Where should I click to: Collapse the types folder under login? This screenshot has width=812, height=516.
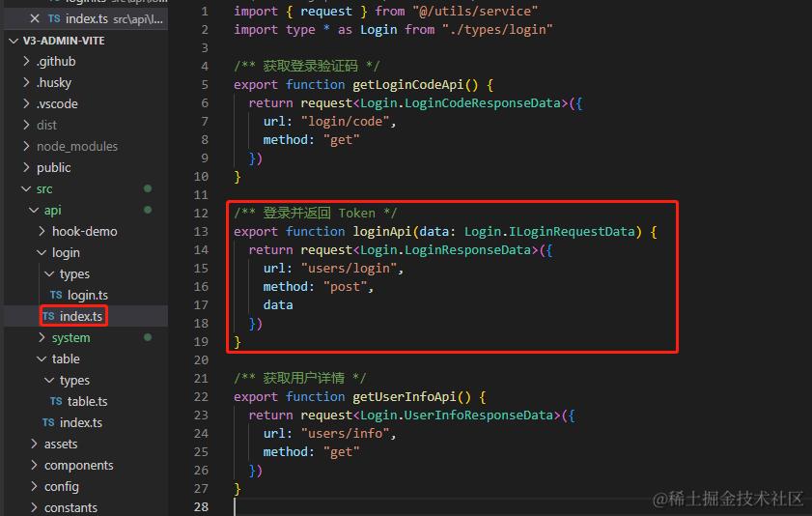coord(49,273)
